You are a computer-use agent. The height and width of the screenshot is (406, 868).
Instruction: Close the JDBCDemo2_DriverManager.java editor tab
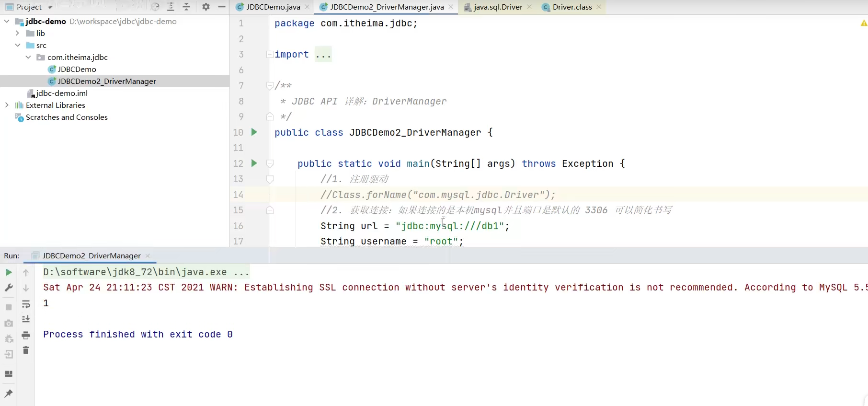451,7
